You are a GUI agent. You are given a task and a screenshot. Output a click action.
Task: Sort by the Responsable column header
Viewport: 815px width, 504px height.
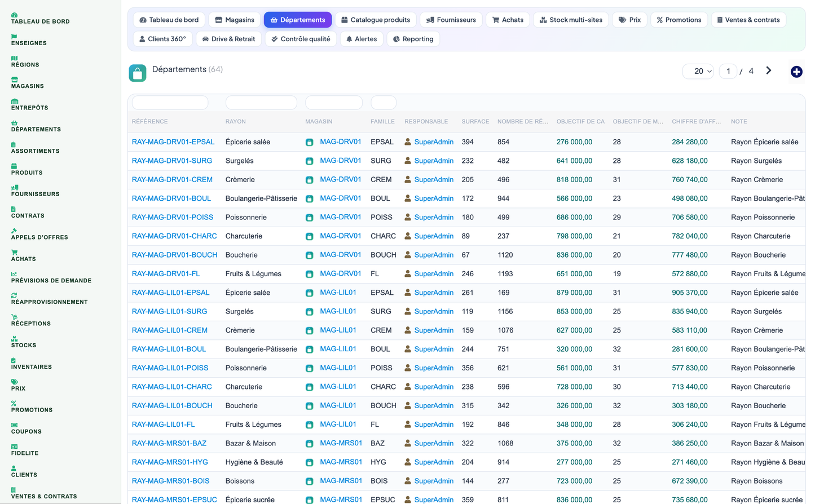pos(426,122)
